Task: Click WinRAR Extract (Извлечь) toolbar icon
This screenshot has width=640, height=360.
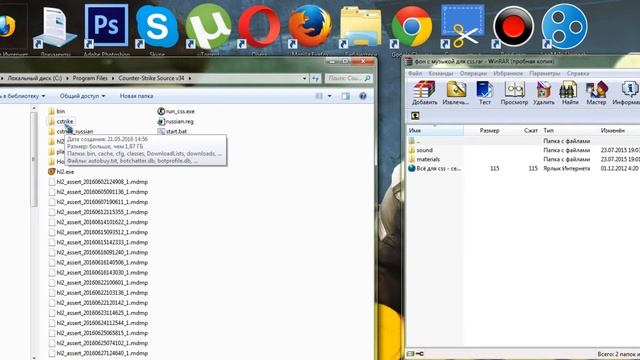Action: pyautogui.click(x=456, y=93)
